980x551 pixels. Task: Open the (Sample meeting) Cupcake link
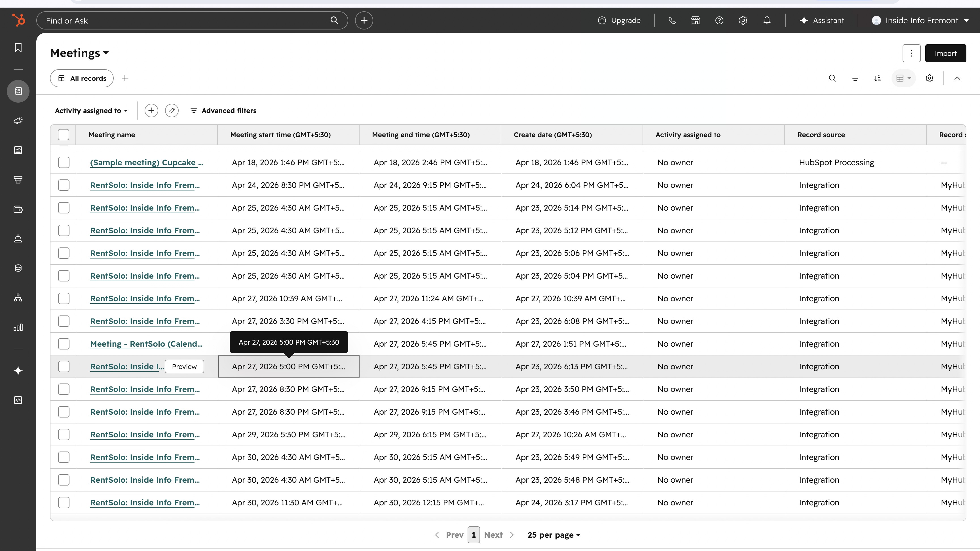pos(147,162)
